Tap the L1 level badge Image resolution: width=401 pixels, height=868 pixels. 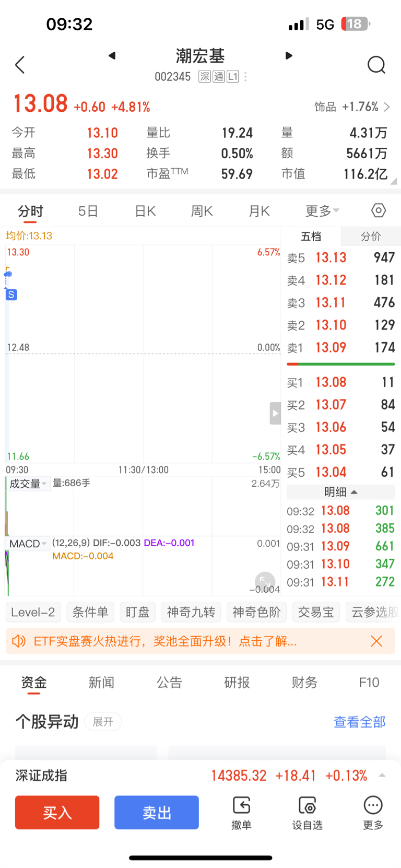point(233,77)
